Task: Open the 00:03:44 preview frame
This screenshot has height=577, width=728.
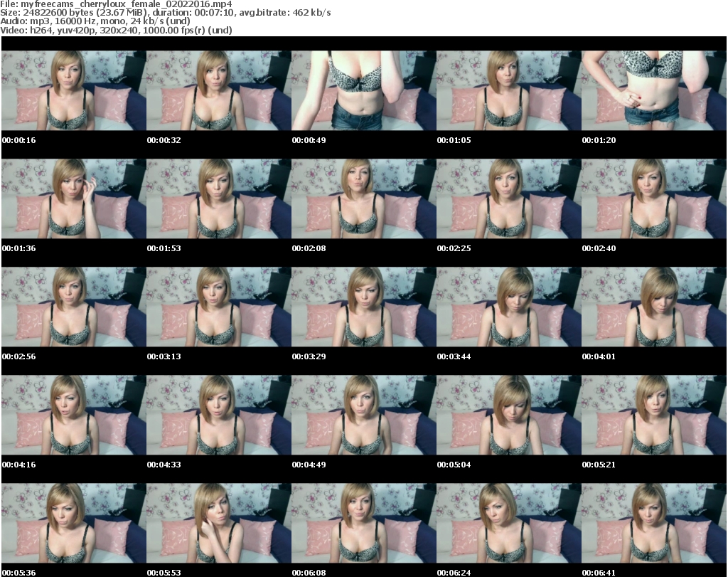Action: (x=508, y=307)
